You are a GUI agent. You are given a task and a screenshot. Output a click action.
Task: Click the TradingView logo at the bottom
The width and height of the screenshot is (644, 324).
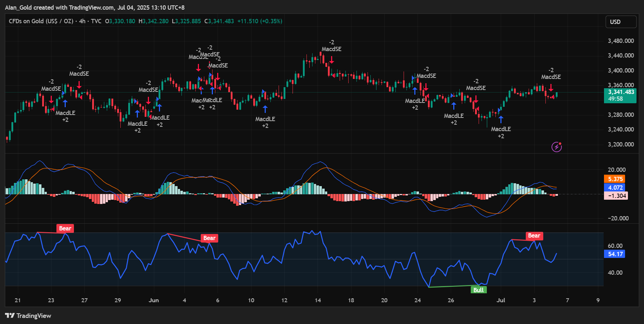click(28, 316)
